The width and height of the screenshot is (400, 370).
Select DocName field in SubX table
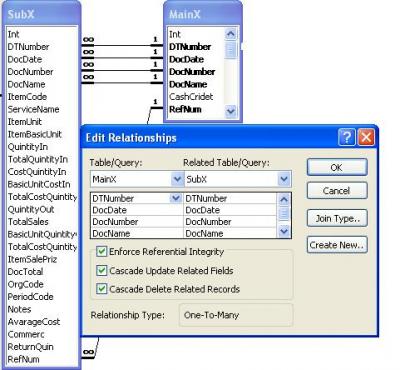click(26, 84)
